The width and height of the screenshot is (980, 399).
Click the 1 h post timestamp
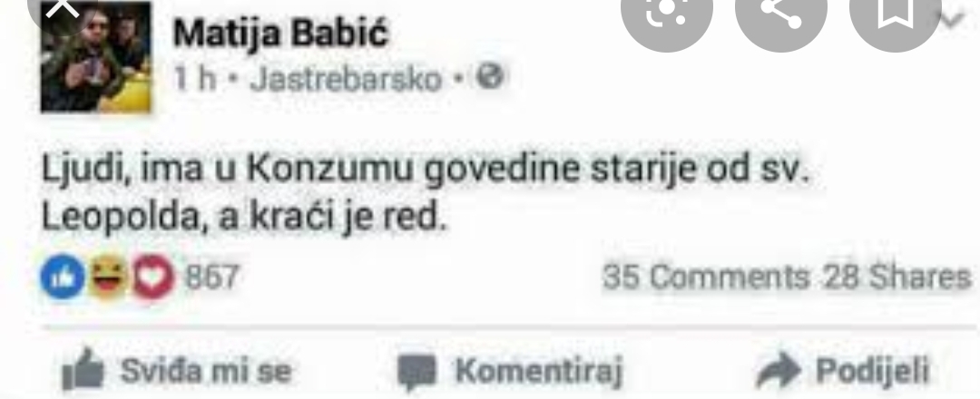click(194, 79)
